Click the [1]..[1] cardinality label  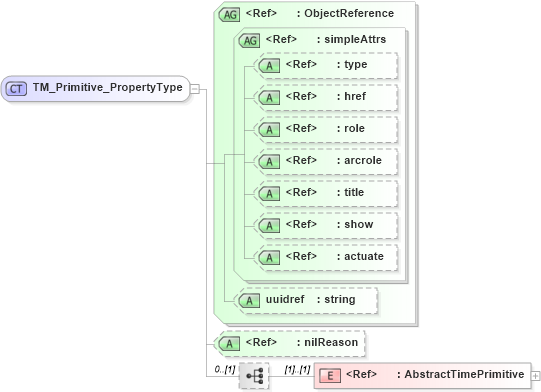pos(297,370)
